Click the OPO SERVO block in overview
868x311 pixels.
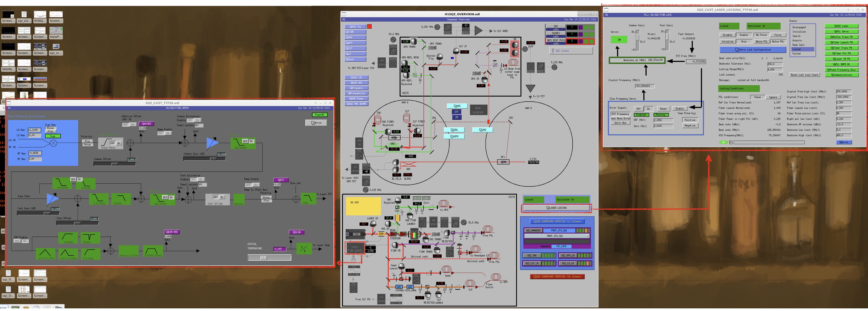pyautogui.click(x=382, y=63)
